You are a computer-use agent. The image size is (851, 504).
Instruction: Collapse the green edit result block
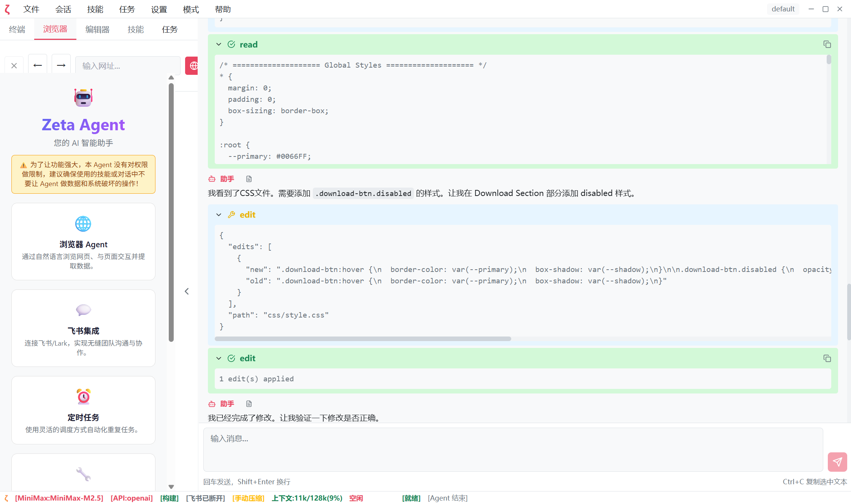219,358
